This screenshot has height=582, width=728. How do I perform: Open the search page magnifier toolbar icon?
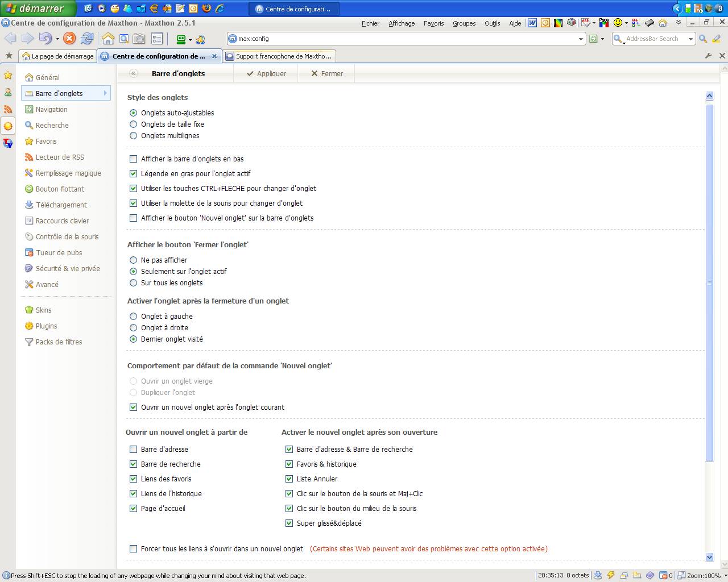click(123, 39)
